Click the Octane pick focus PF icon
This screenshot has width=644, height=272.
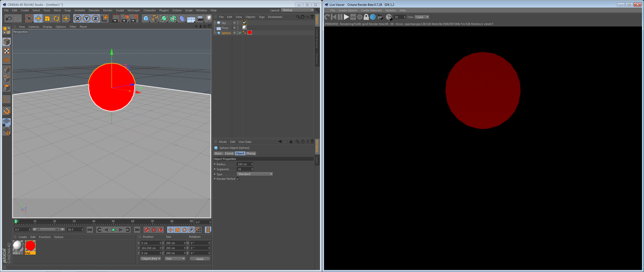pyautogui.click(x=380, y=17)
